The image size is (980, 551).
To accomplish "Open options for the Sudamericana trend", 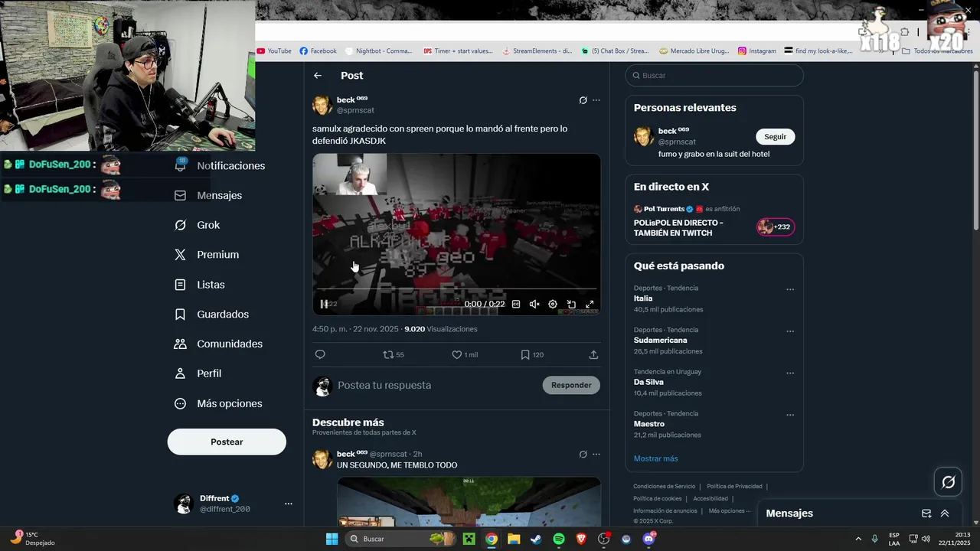I will [790, 331].
